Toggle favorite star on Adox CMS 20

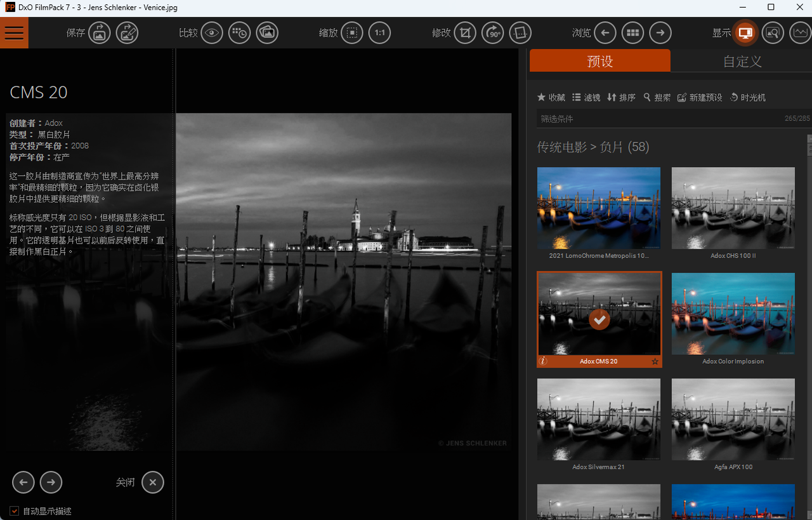coord(655,361)
